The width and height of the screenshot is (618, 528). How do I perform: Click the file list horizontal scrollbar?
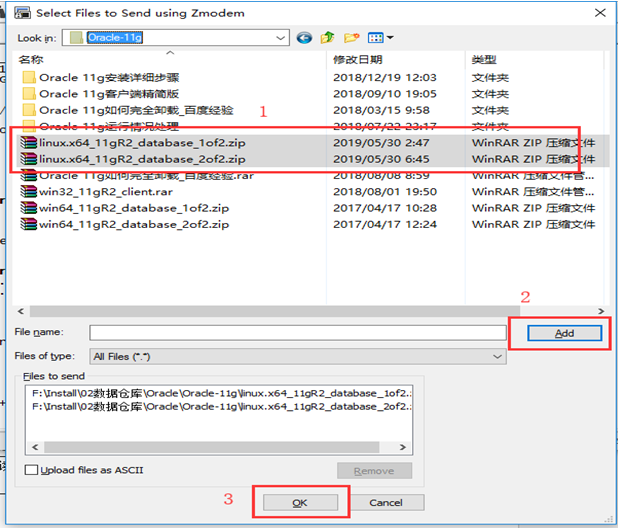pos(274,311)
